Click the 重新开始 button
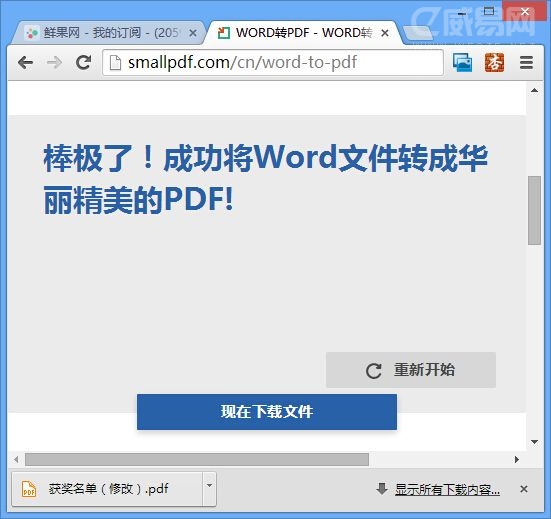The height and width of the screenshot is (519, 551). (411, 370)
